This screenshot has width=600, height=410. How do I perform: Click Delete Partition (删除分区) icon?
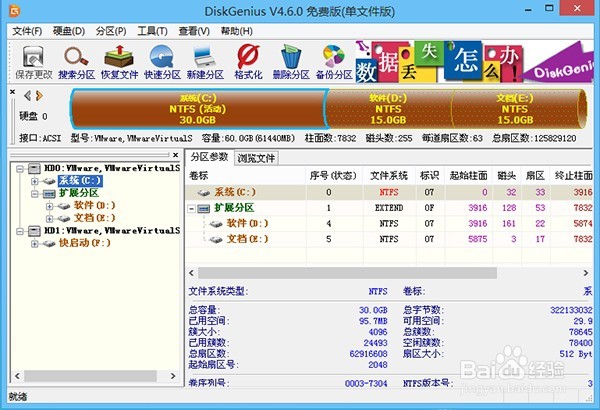click(x=291, y=62)
